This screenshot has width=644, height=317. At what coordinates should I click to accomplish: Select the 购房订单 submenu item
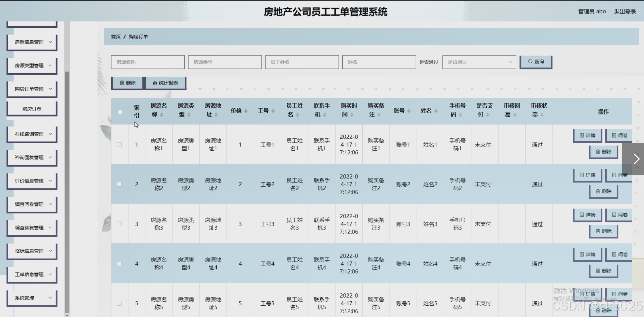coord(32,109)
